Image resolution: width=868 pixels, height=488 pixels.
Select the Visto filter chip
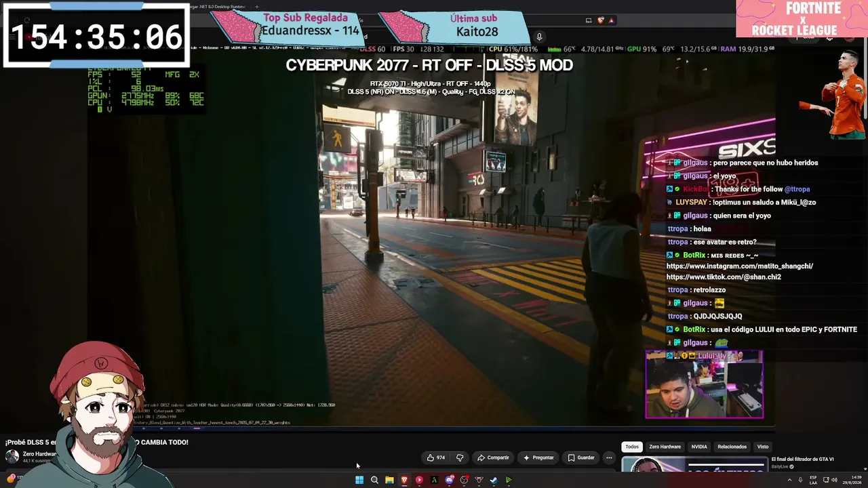click(763, 447)
